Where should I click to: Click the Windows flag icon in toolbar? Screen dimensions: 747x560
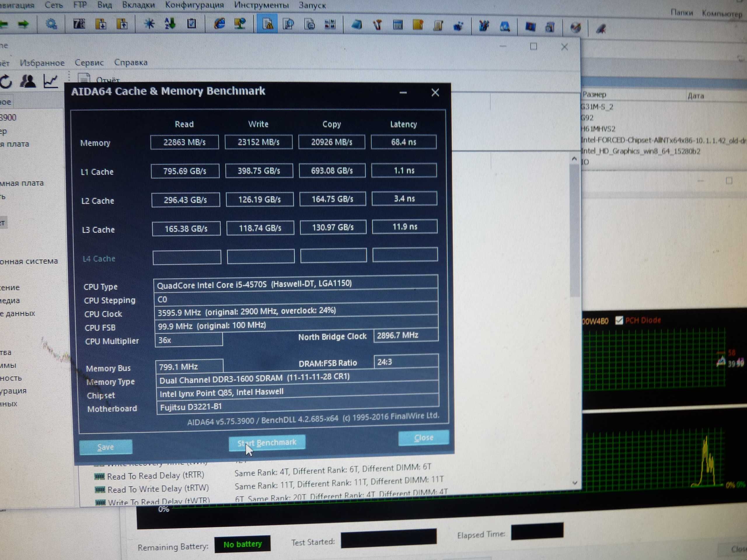tap(530, 27)
